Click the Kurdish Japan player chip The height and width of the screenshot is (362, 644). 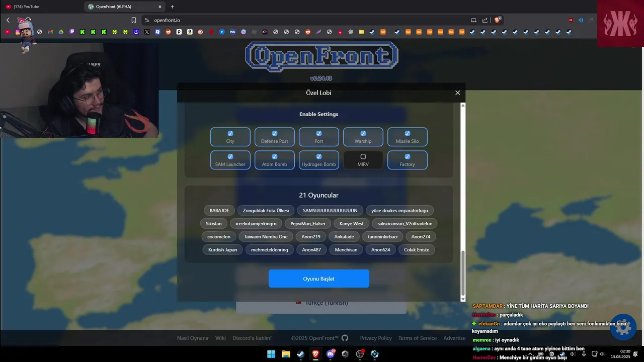pos(223,249)
